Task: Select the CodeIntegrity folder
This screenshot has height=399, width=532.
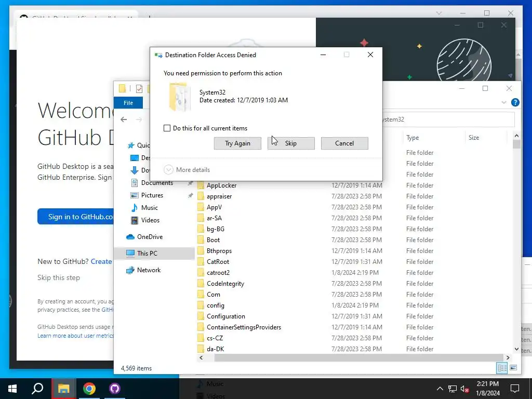Action: pos(225,284)
